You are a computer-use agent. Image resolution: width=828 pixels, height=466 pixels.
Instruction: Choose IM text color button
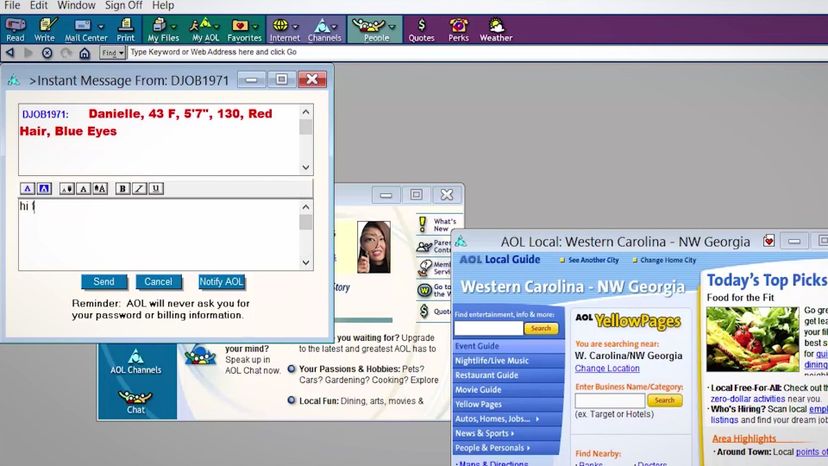pos(27,189)
